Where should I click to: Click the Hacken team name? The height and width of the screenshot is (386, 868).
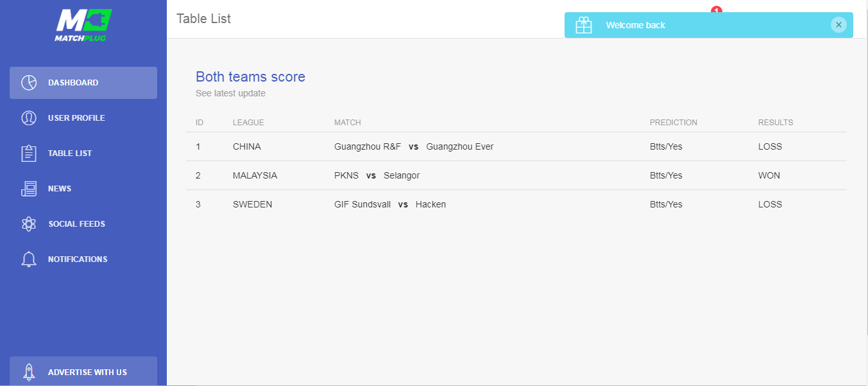(430, 204)
